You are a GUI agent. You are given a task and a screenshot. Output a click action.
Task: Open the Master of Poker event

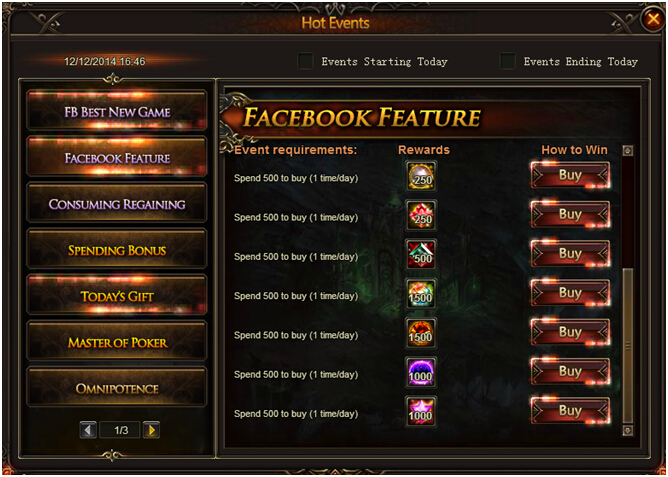coord(117,342)
